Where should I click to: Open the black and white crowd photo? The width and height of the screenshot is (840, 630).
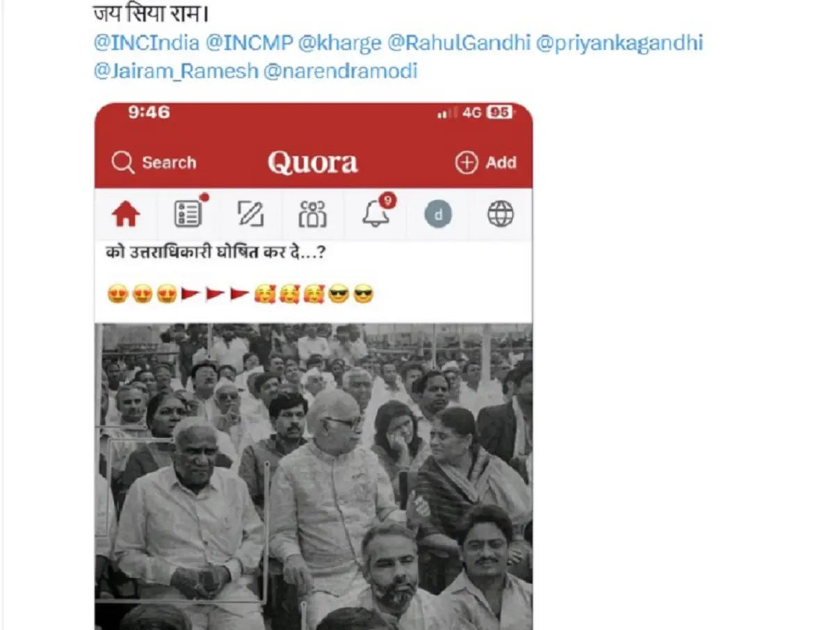tap(314, 476)
